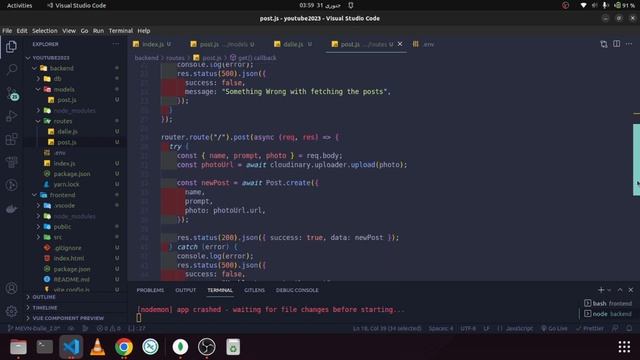Expand the Outline section
The image size is (640, 360).
click(44, 297)
